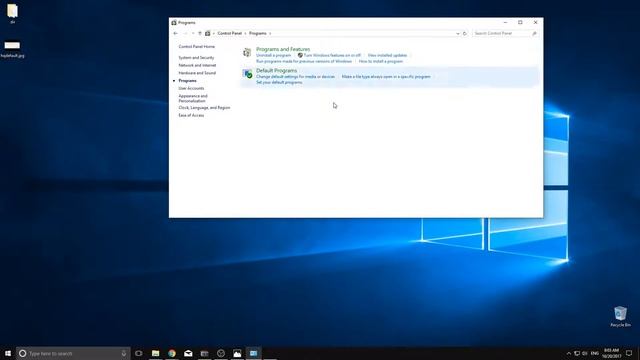Open Appearance and Personalization category
The height and width of the screenshot is (360, 640).
[193, 98]
